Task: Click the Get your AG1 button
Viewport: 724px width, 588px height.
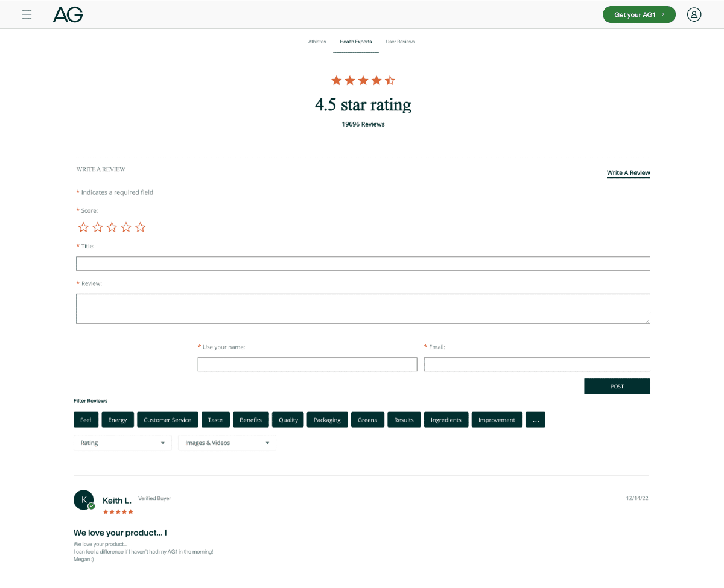Action: click(639, 14)
